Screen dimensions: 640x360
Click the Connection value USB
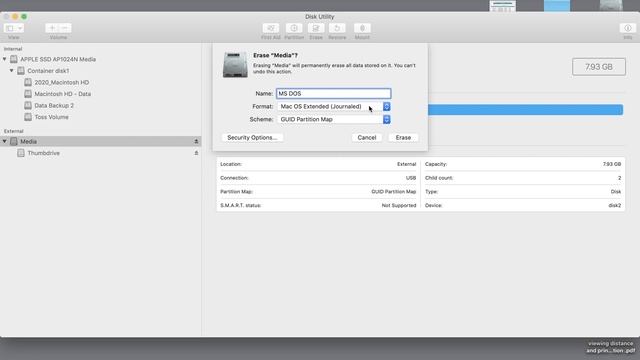click(x=411, y=178)
